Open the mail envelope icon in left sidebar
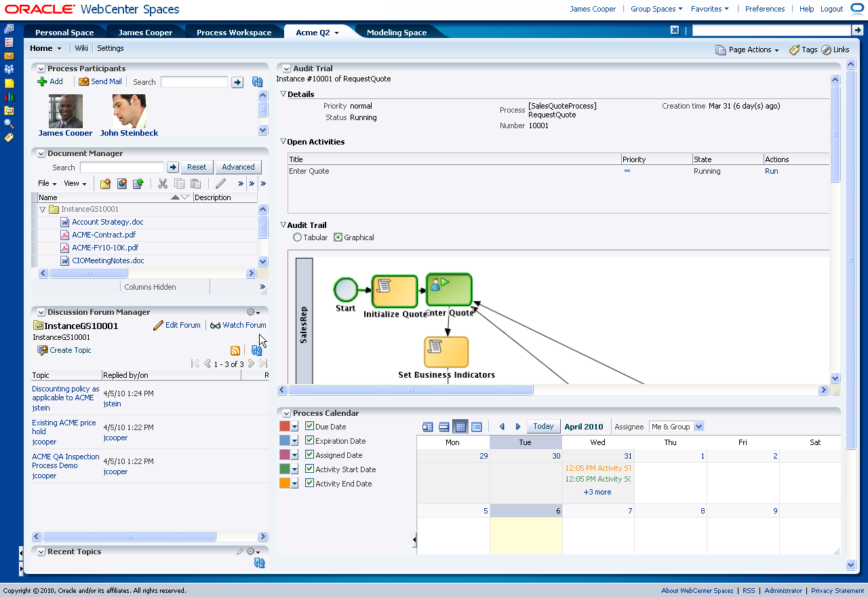Viewport: 868px width, 597px height. [x=9, y=56]
